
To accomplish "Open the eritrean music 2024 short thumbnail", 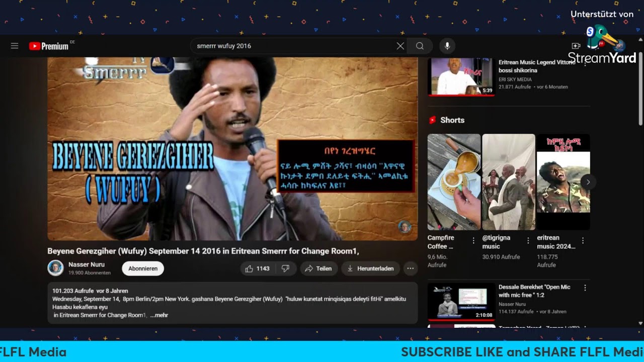I will (x=563, y=182).
